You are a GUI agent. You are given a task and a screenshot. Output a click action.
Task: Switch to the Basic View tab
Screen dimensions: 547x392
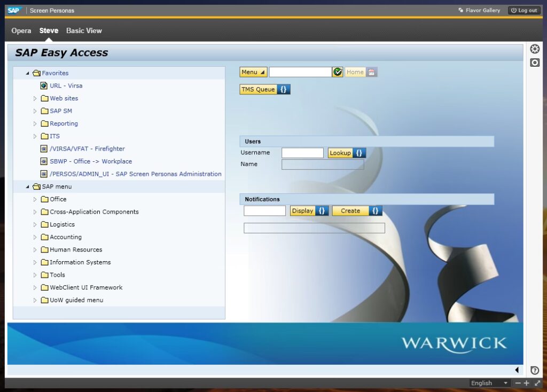click(x=84, y=31)
